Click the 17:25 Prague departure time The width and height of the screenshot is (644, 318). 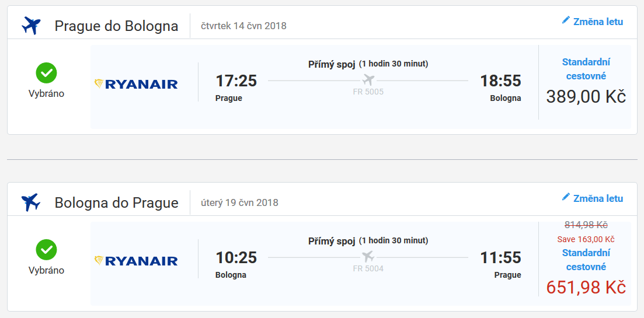[236, 81]
